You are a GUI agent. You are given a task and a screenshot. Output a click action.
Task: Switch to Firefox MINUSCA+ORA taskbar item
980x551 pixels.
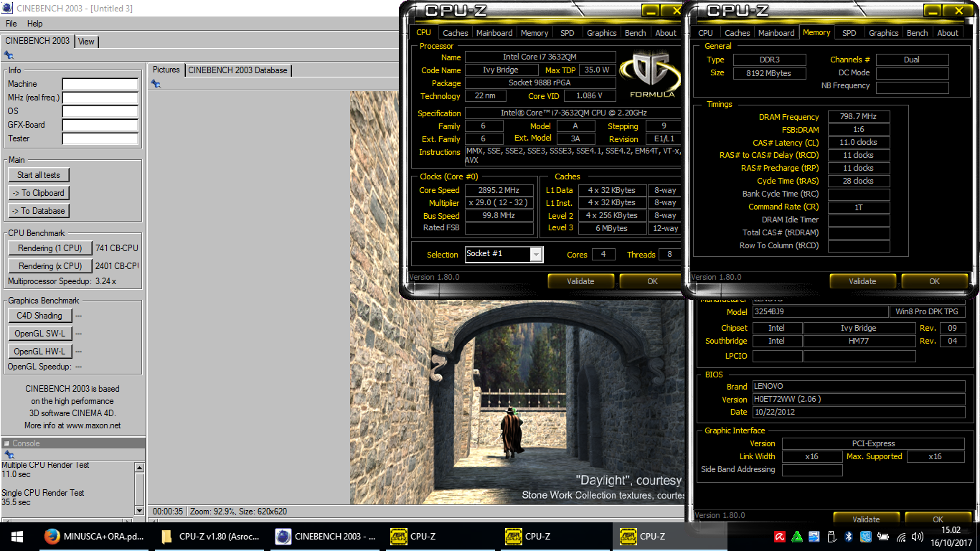(93, 536)
